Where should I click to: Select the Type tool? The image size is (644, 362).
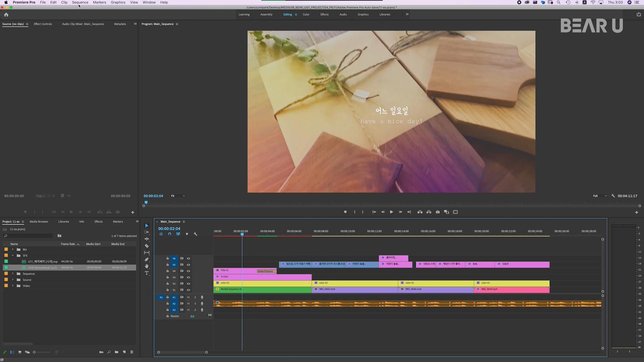click(147, 273)
